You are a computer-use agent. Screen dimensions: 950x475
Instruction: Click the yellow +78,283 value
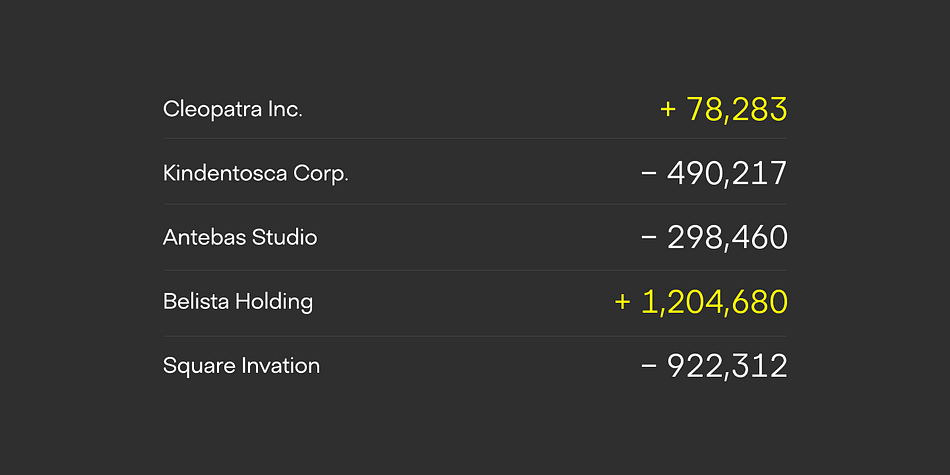tap(723, 110)
